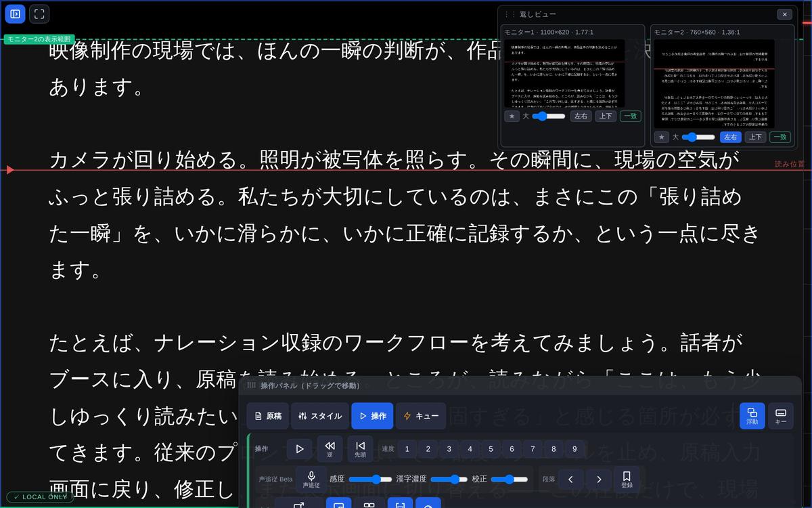Image resolution: width=812 pixels, height=508 pixels.
Task: Set speed to 4
Action: (x=470, y=448)
